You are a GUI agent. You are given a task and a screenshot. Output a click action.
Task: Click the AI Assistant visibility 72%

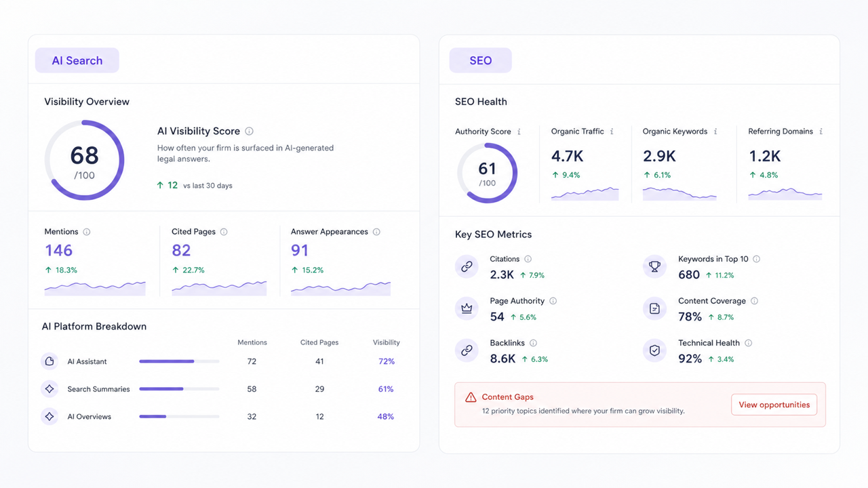click(x=387, y=361)
